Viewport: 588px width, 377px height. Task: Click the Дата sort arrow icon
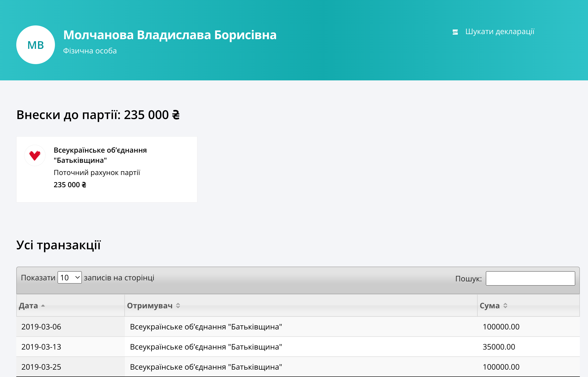43,306
